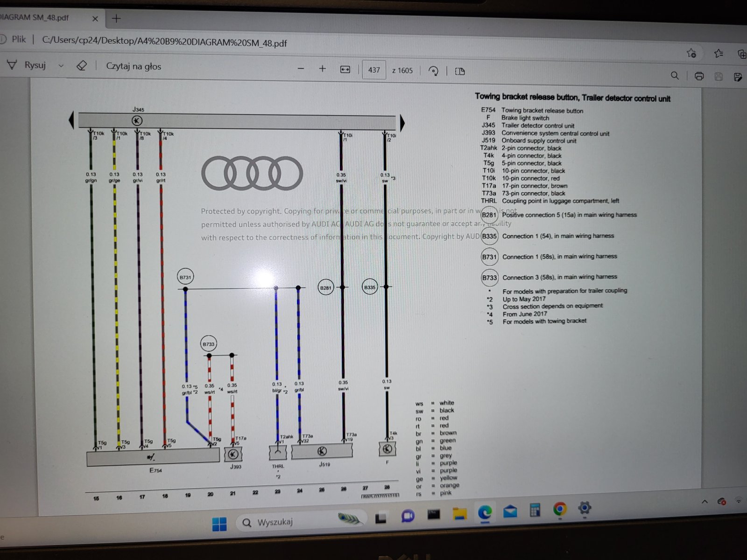
Task: Open the Windows Start menu
Action: 219,524
